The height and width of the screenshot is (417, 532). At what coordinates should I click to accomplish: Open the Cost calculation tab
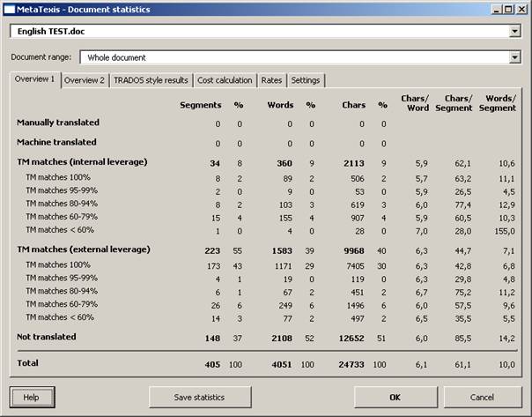(225, 80)
